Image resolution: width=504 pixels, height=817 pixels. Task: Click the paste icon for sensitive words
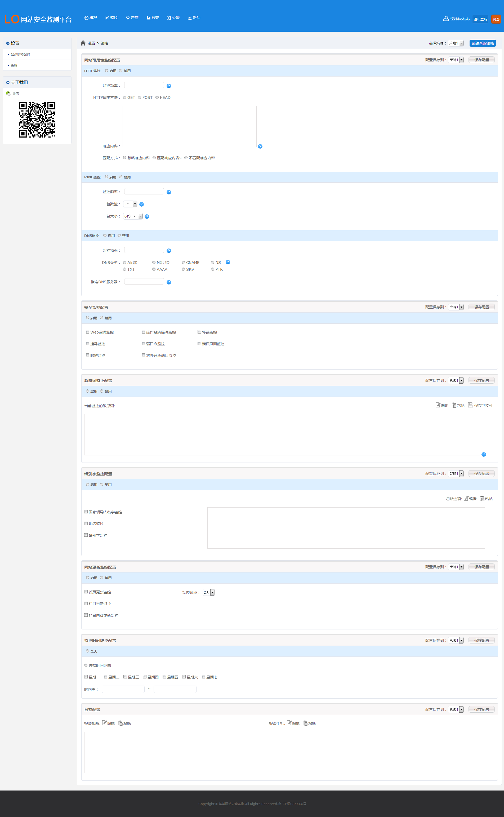454,405
